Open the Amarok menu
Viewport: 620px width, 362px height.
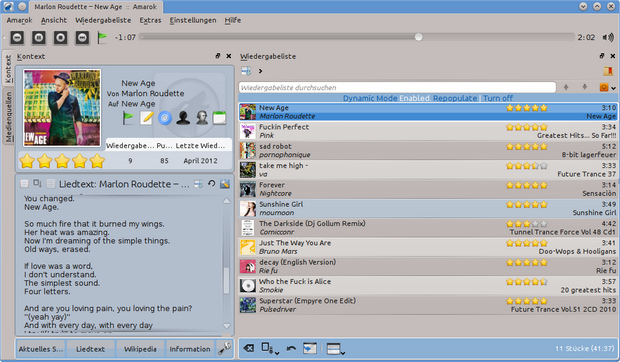[19, 20]
